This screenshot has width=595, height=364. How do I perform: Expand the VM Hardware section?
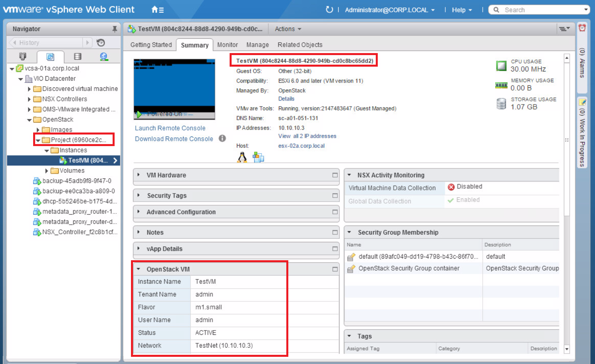[x=139, y=175]
